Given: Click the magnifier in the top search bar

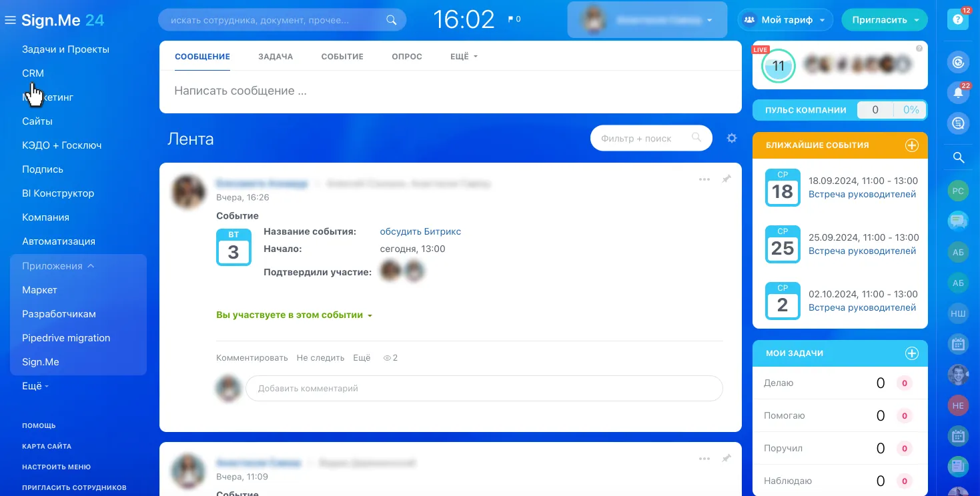Looking at the screenshot, I should point(392,20).
